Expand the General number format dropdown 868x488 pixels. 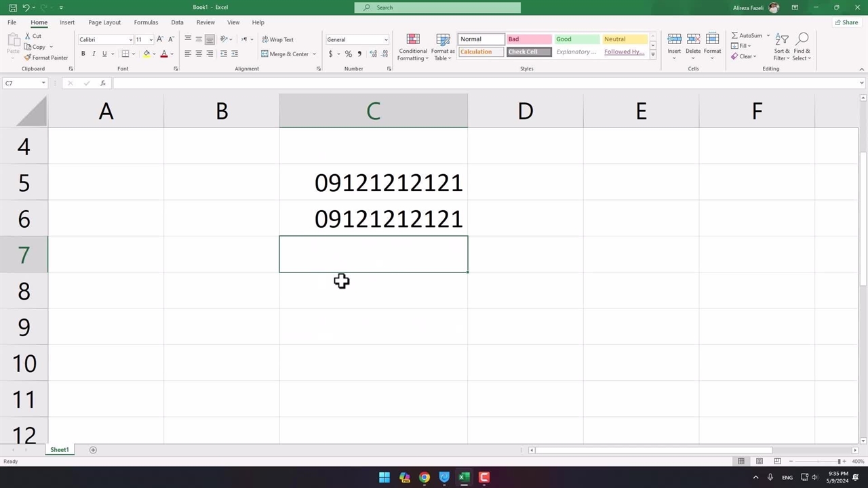[386, 39]
